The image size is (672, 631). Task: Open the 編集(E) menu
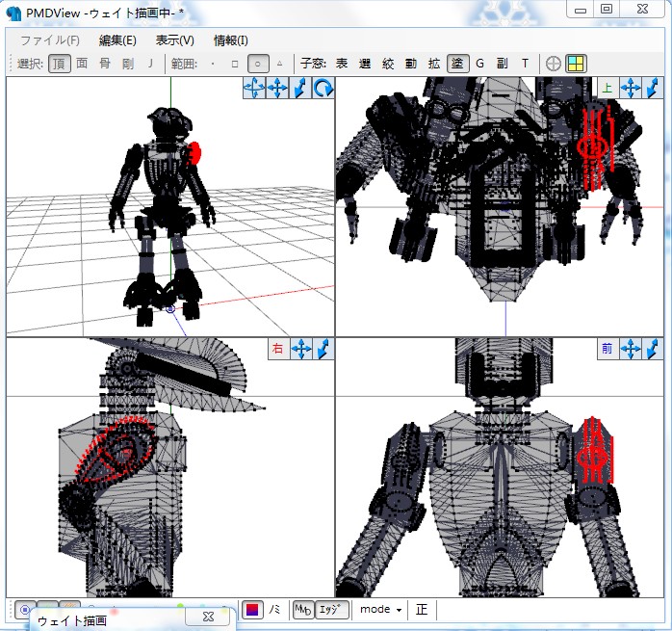click(117, 40)
